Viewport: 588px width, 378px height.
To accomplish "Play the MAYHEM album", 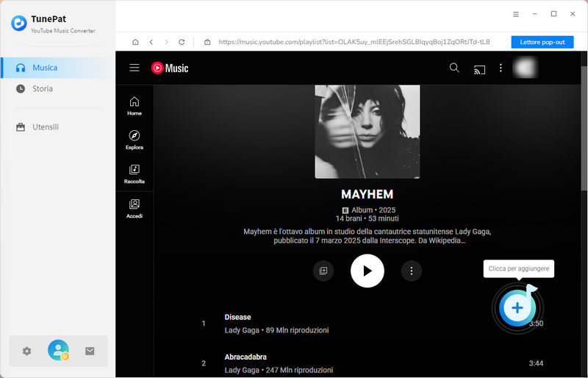I will [367, 271].
